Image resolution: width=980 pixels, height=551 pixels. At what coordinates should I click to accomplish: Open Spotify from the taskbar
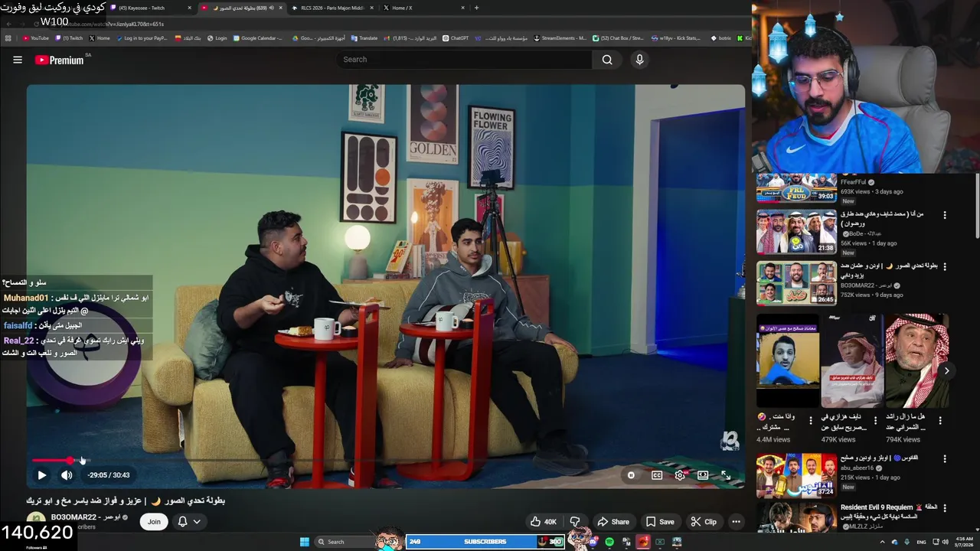[609, 542]
